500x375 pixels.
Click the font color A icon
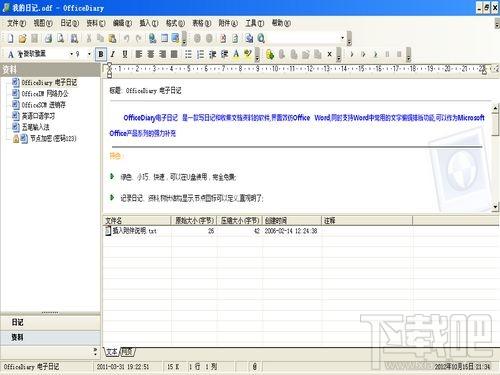(236, 54)
